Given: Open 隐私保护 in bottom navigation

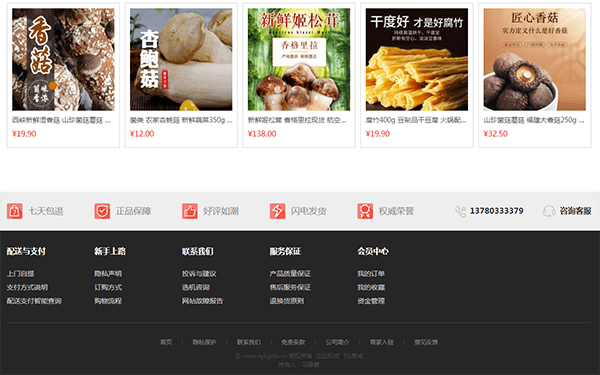Looking at the screenshot, I should [x=204, y=342].
